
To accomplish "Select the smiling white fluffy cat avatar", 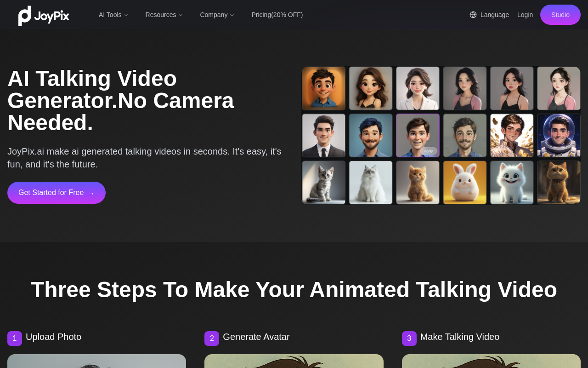I will pyautogui.click(x=512, y=182).
